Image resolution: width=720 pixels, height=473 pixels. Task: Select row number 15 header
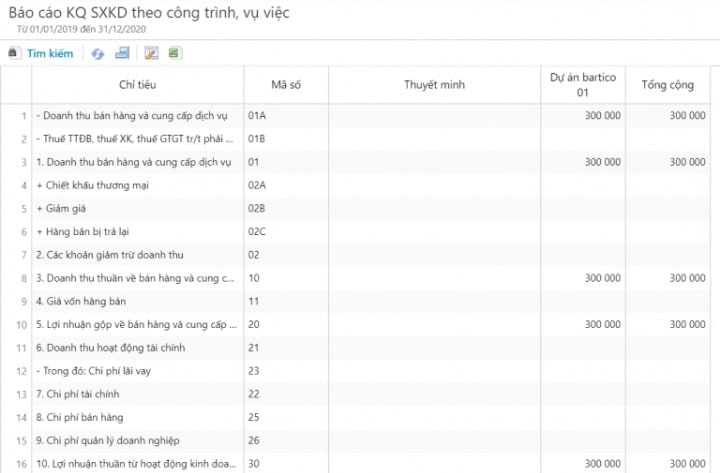point(17,440)
